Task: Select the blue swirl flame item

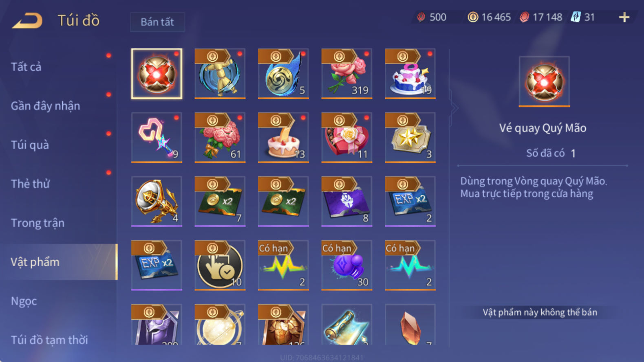Action: tap(283, 74)
